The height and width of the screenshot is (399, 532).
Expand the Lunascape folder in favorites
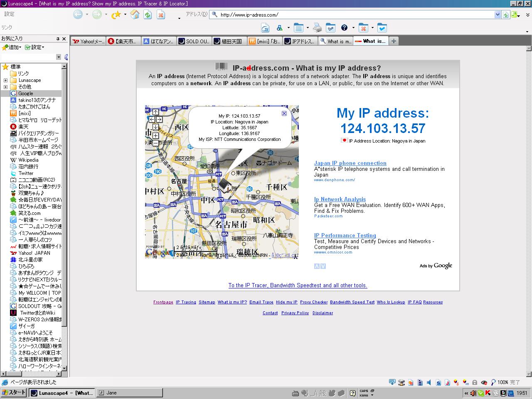pyautogui.click(x=5, y=80)
